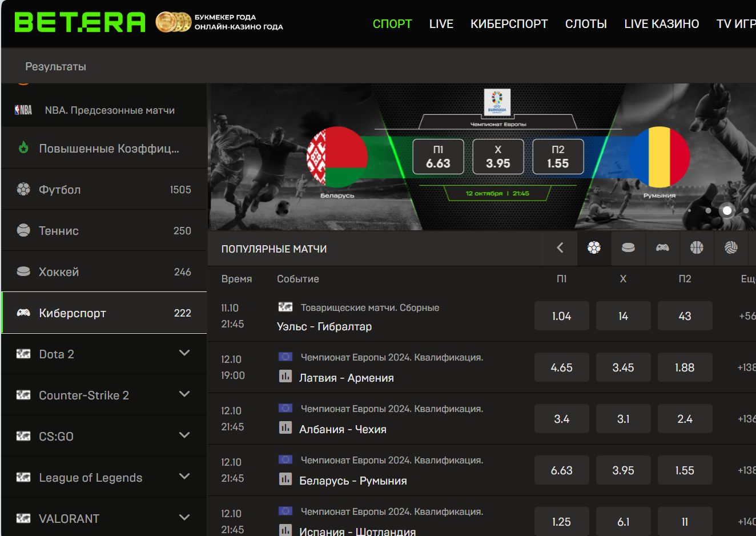Open NBA. Предсезонные матчи

pyautogui.click(x=110, y=110)
